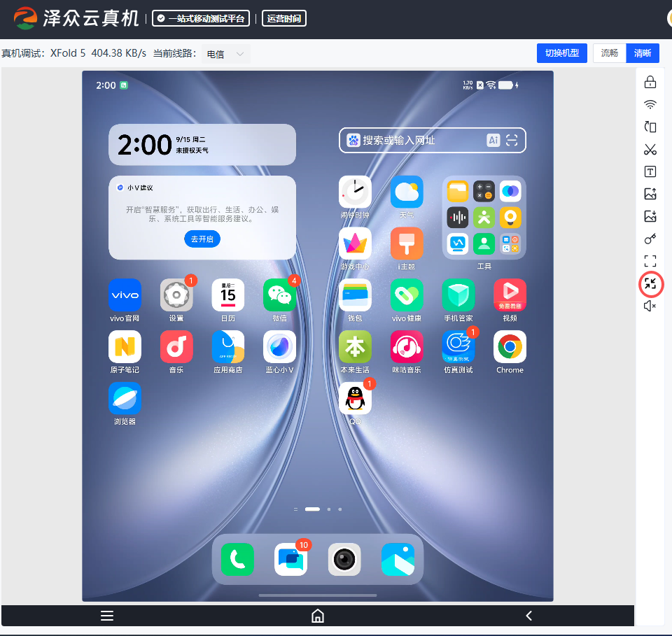Expand the 电信 line dropdown
This screenshot has height=636, width=672.
tap(226, 54)
